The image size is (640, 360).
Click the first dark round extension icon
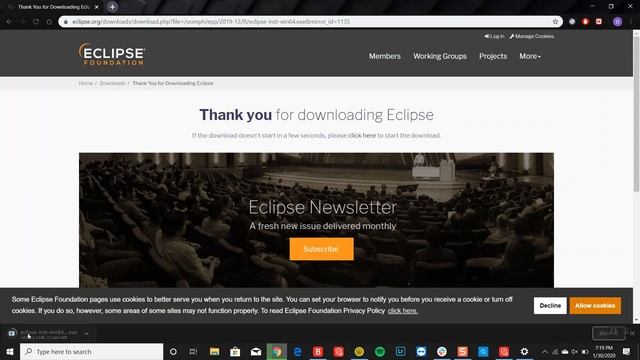coord(572,22)
